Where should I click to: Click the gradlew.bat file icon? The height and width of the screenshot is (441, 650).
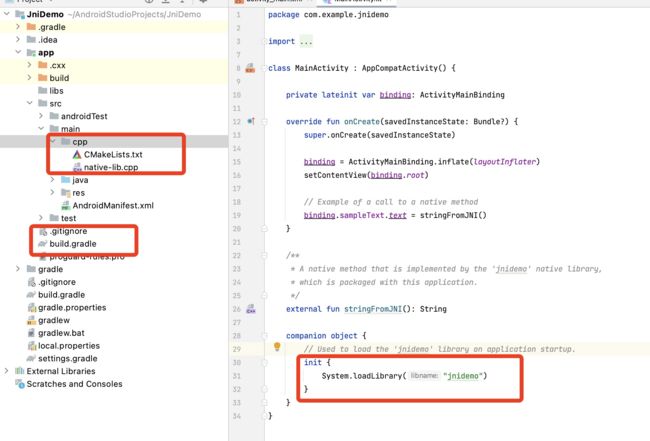32,333
